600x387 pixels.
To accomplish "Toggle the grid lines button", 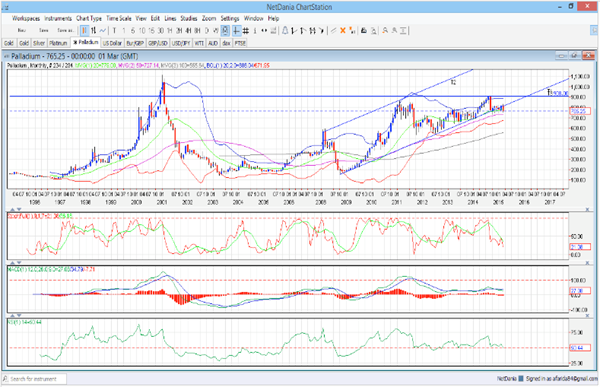I will pos(246,31).
